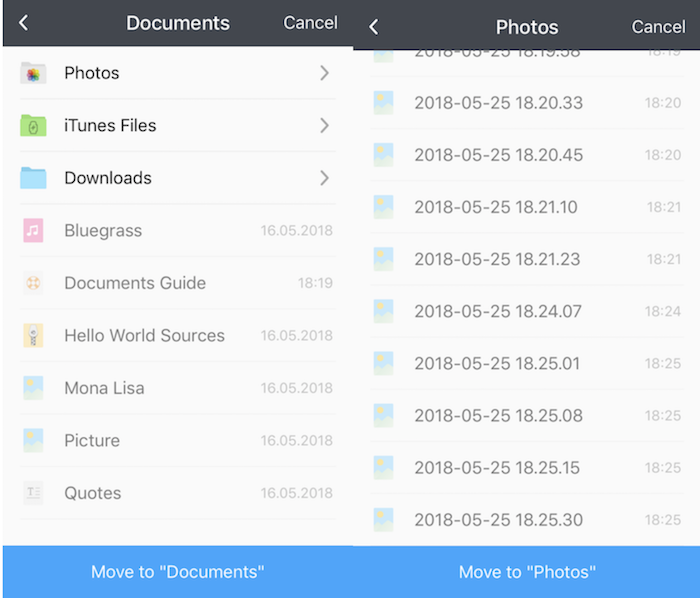
Task: Select the Quotes text file icon
Action: [x=33, y=493]
